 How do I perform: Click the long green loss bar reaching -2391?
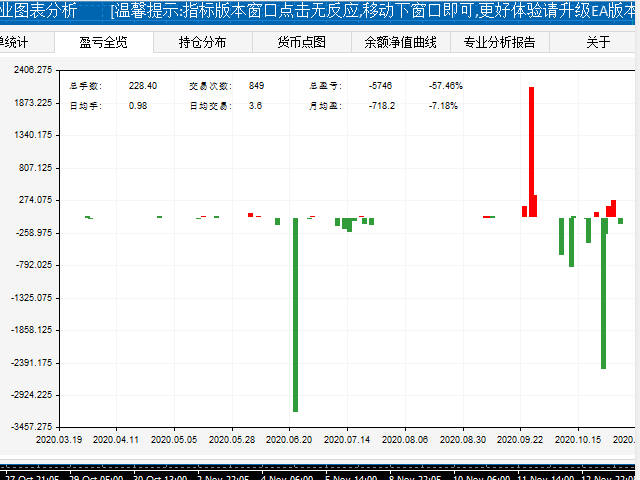[x=603, y=293]
